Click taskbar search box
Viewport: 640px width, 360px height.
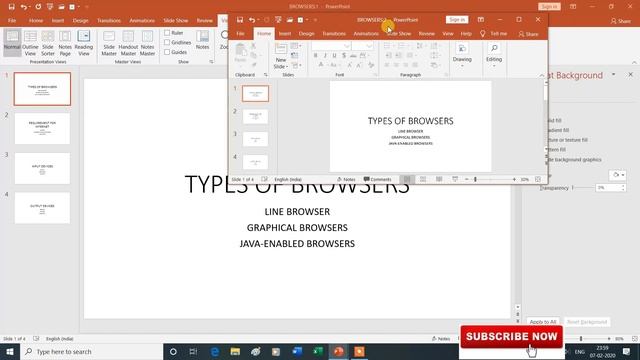coord(91,351)
